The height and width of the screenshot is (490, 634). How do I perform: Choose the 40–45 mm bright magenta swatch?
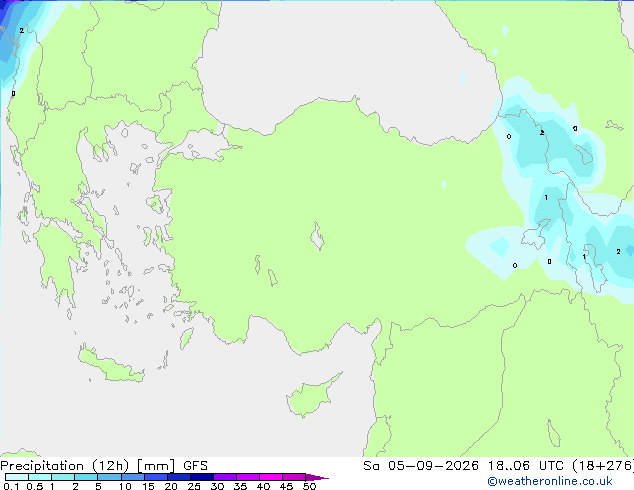click(x=271, y=477)
